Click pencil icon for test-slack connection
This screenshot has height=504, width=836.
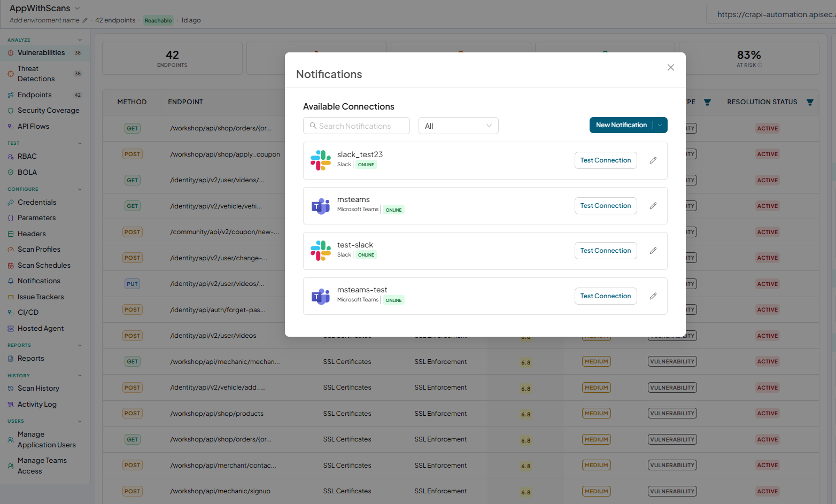[x=653, y=251]
